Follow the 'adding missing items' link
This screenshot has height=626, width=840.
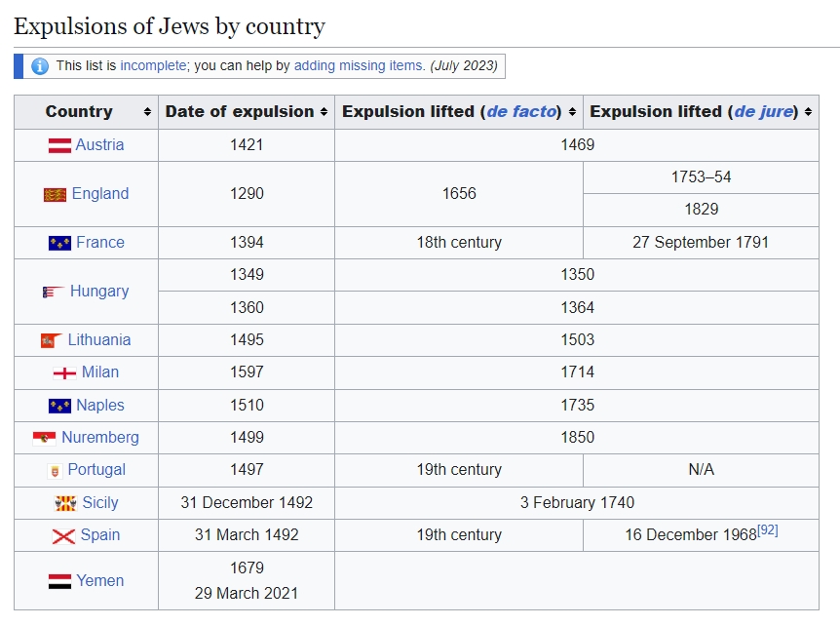click(359, 66)
